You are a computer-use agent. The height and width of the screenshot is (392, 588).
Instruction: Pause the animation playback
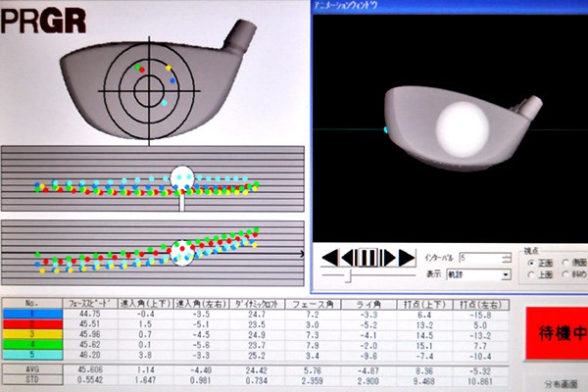pos(367,258)
